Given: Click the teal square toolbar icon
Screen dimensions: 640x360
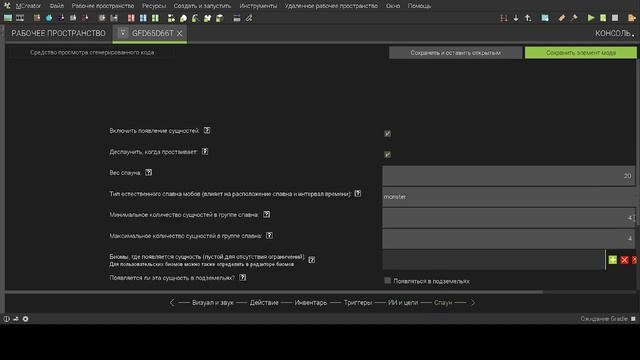Looking at the screenshot, I should pyautogui.click(x=545, y=18).
